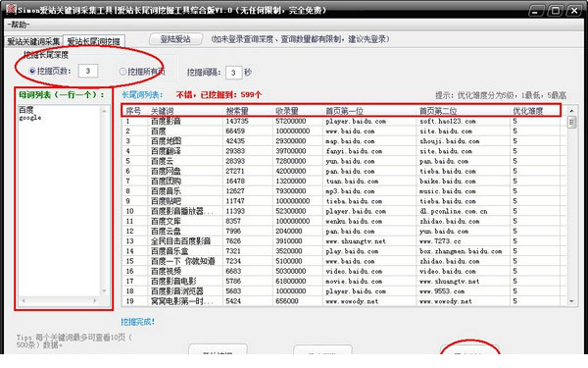The width and height of the screenshot is (588, 368).
Task: Click the 挖掘页数 number input field
Action: pos(88,71)
